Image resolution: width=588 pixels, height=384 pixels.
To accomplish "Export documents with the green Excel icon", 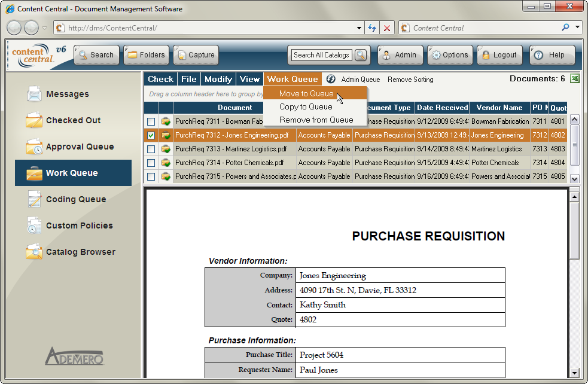I will click(x=574, y=79).
